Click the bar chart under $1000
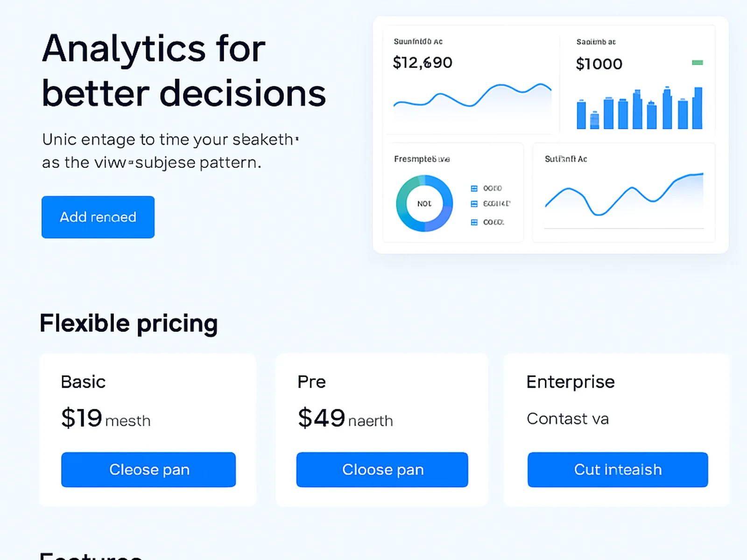This screenshot has height=560, width=747. point(639,109)
